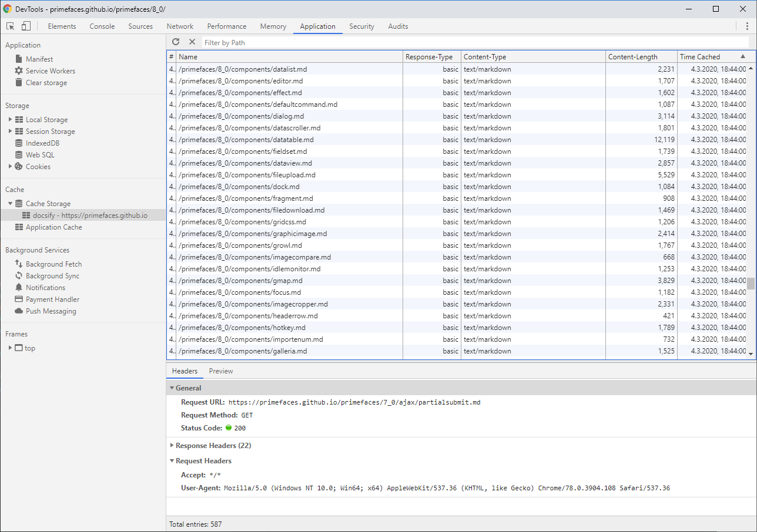Image resolution: width=757 pixels, height=532 pixels.
Task: Open the Preview tab of entry details
Action: click(221, 371)
